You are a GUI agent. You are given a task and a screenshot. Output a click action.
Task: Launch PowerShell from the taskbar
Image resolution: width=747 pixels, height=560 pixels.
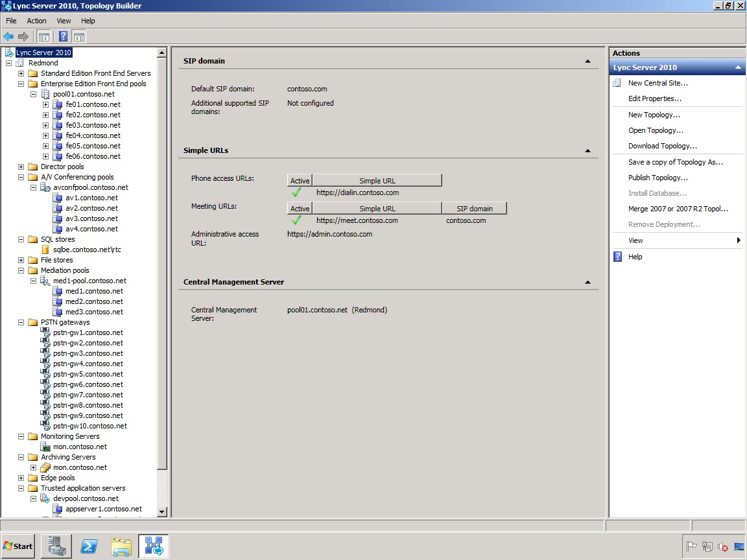coord(89,546)
